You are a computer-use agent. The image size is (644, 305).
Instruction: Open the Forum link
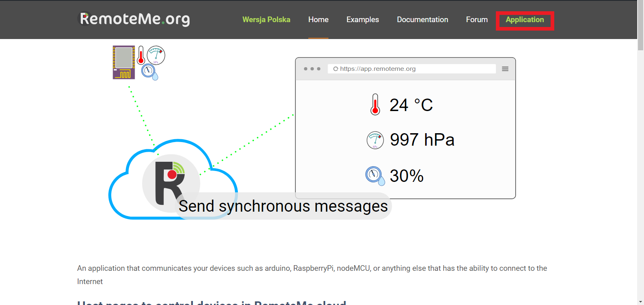477,20
